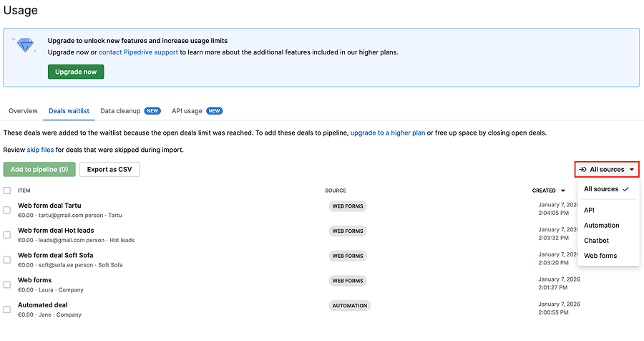This screenshot has width=644, height=341.
Task: Click the Created column sort arrow
Action: click(x=563, y=191)
